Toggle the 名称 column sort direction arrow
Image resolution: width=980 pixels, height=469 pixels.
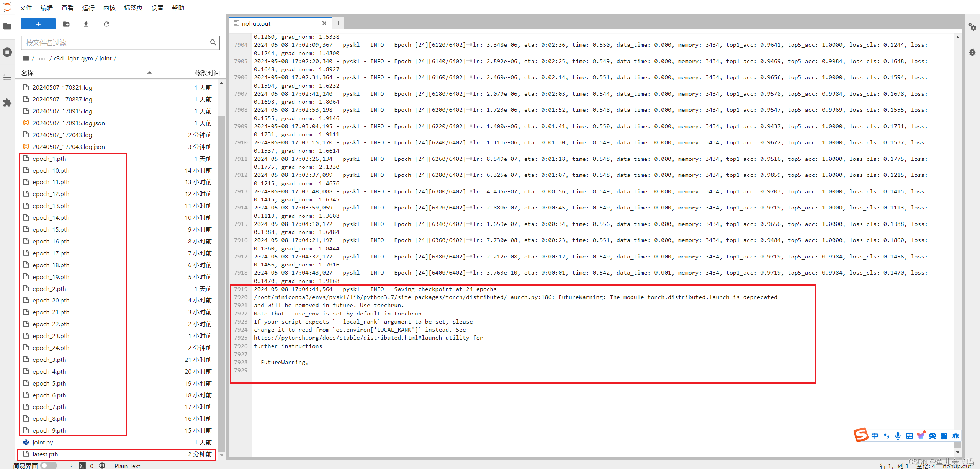pyautogui.click(x=149, y=73)
